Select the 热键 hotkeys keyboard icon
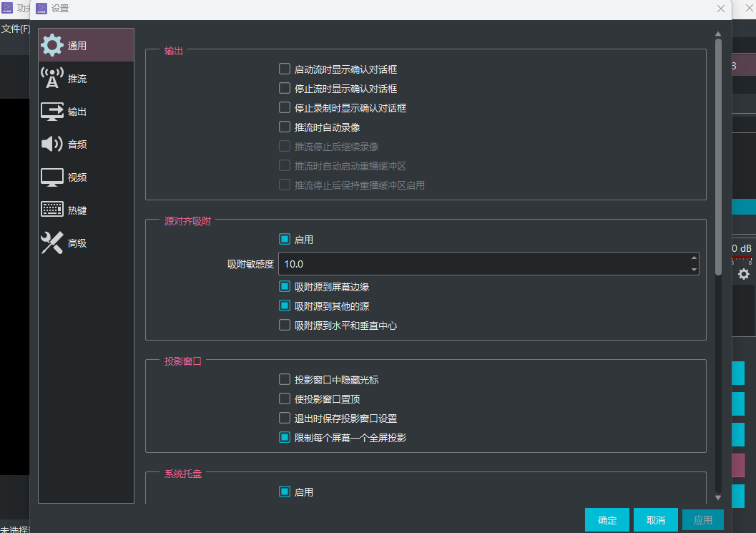This screenshot has width=756, height=533. click(52, 210)
